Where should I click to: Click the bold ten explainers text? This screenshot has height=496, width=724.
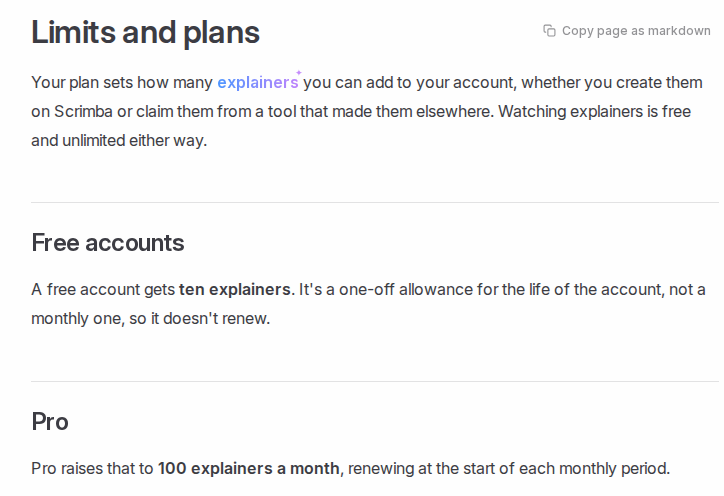click(x=235, y=289)
